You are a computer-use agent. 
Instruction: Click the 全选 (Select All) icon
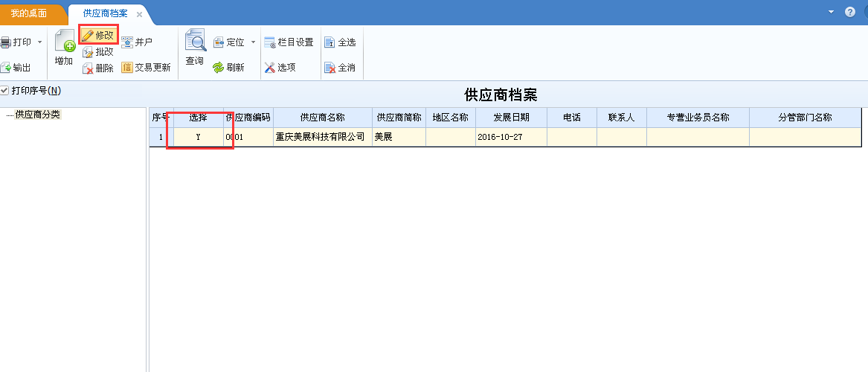click(x=329, y=42)
